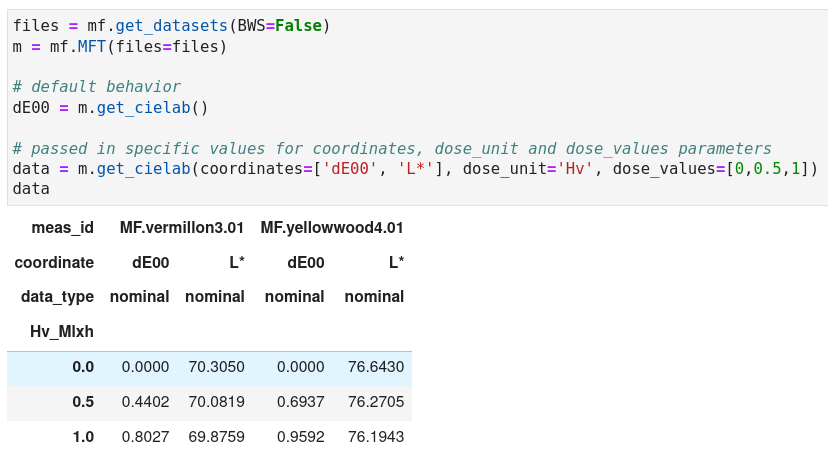
Task: Click the cell with value 0.4402
Action: 145,402
